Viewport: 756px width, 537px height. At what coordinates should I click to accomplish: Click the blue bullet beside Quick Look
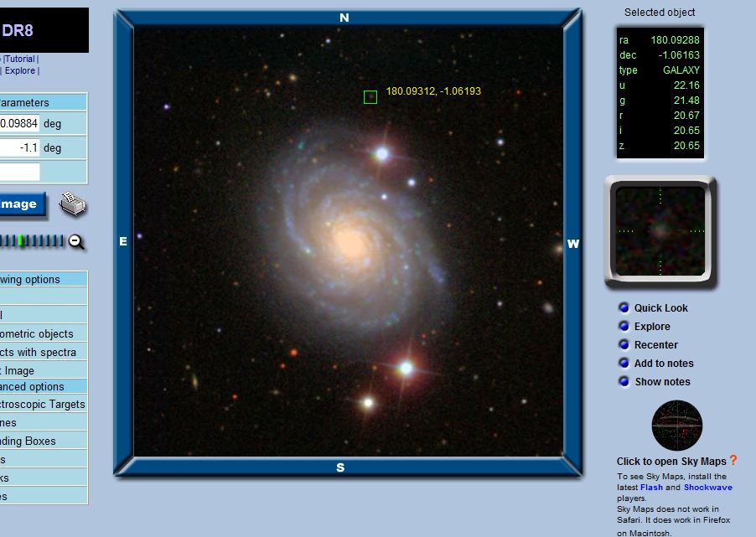(x=624, y=307)
